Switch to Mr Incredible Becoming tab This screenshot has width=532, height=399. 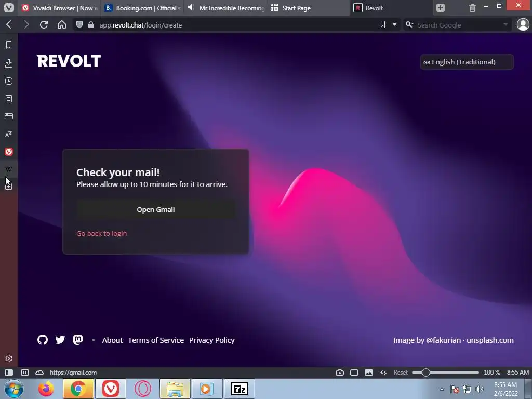pos(225,8)
